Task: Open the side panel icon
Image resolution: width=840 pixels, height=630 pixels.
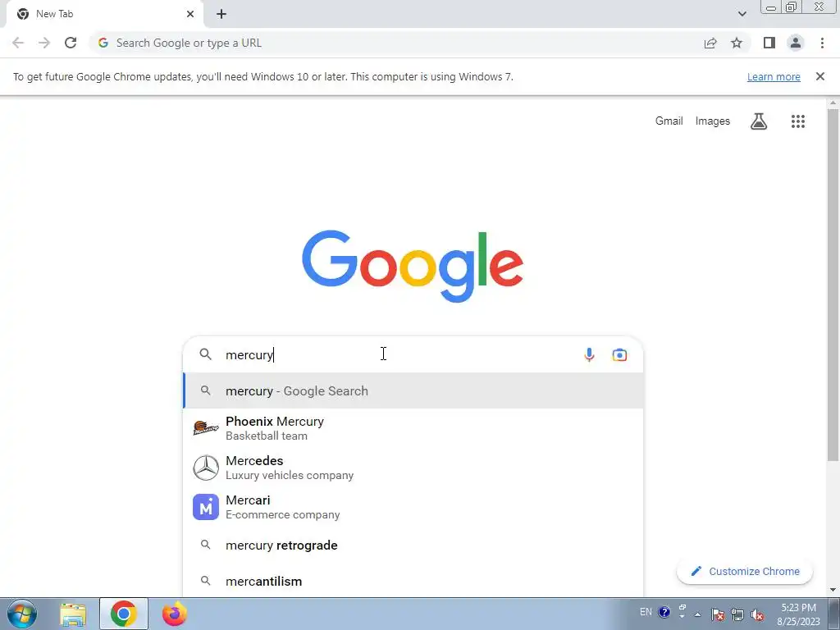Action: [769, 43]
